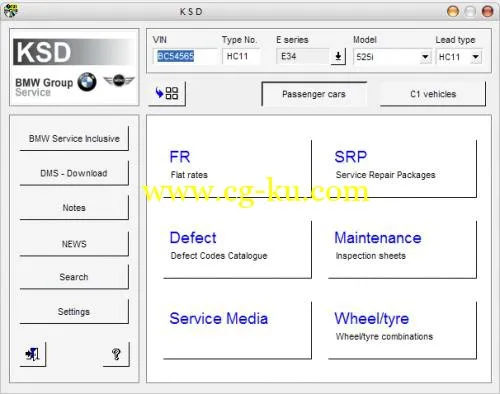Switch to C1 vehicles tab
The height and width of the screenshot is (394, 500).
coord(433,94)
